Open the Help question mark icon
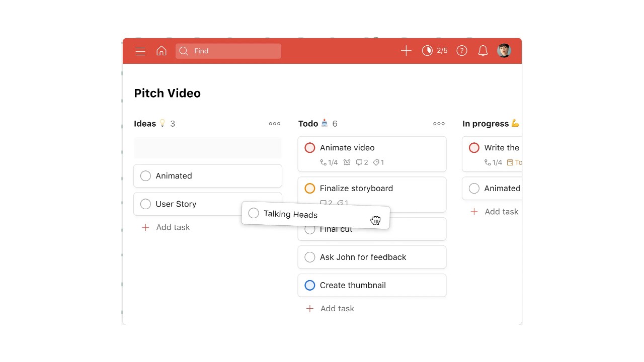This screenshot has width=644, height=362. (x=462, y=50)
